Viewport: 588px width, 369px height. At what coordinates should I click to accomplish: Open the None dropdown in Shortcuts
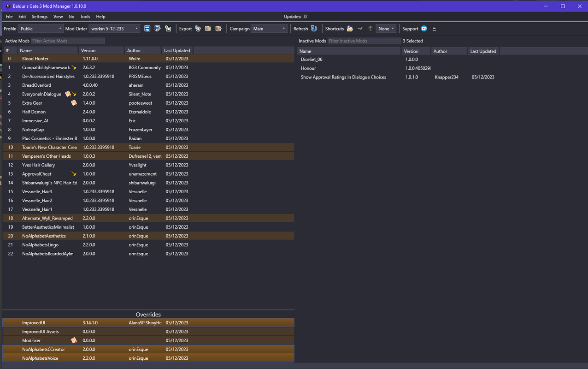click(386, 29)
